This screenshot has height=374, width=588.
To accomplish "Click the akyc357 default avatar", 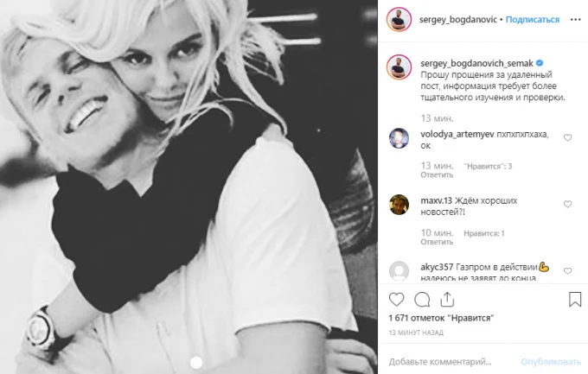I will tap(399, 270).
